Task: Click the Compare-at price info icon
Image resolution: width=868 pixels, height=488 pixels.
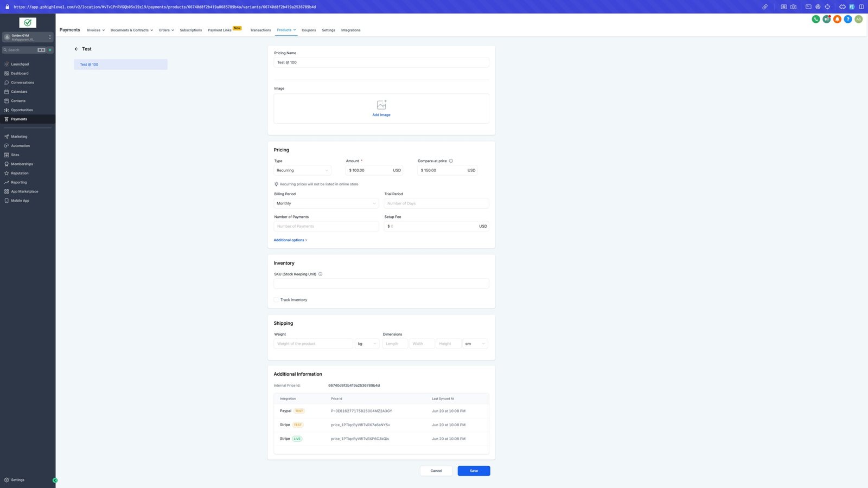Action: tap(451, 161)
